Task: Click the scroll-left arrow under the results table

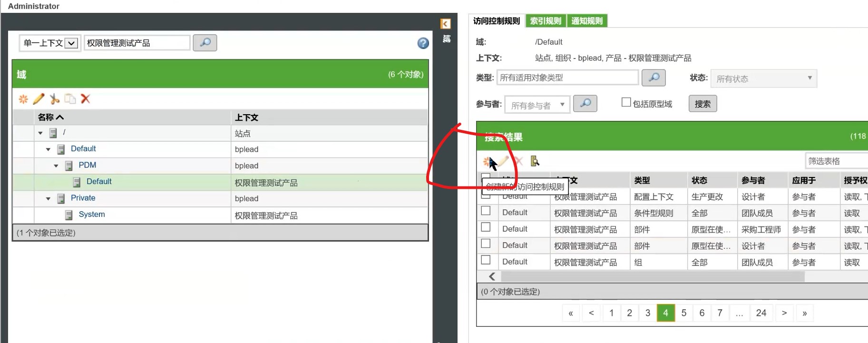Action: tap(492, 276)
